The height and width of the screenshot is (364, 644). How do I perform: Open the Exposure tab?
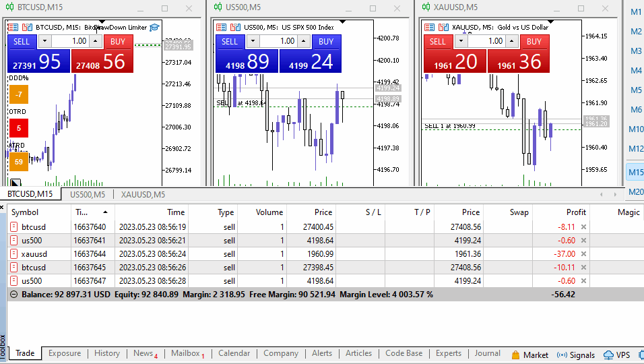pos(65,353)
